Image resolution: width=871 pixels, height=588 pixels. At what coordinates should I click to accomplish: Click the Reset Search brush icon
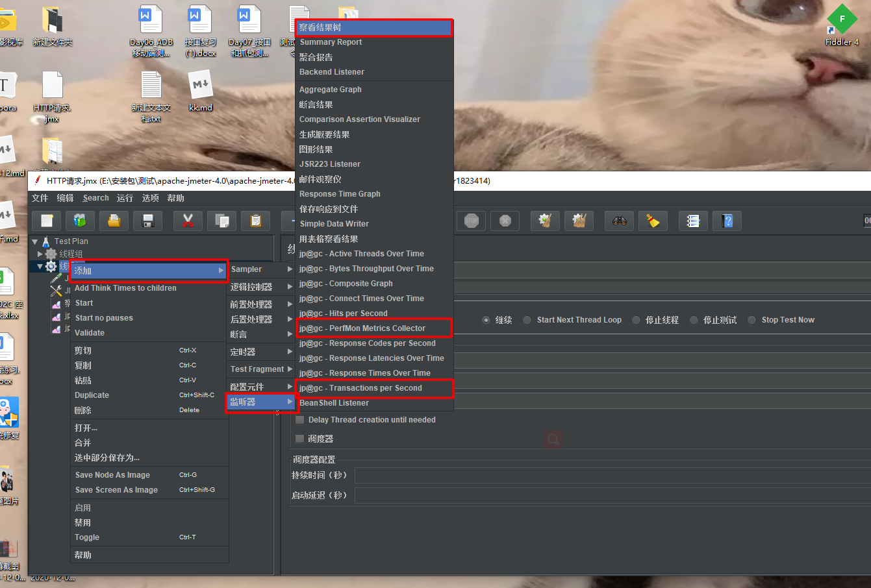tap(653, 221)
